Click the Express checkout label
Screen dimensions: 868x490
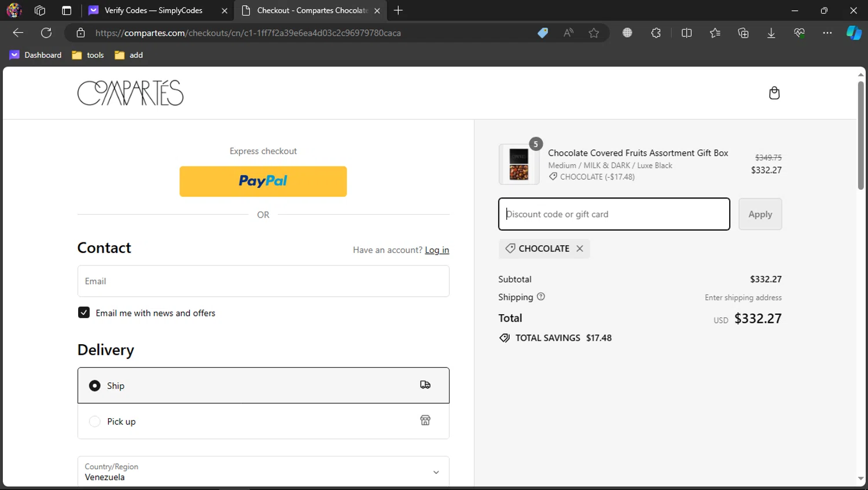[x=263, y=151]
